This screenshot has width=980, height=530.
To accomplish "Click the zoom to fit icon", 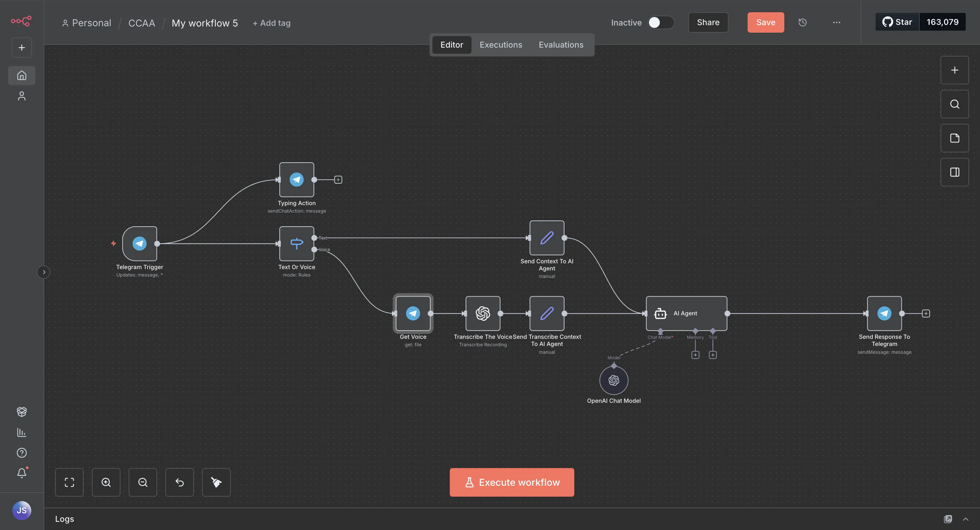I will [x=69, y=482].
